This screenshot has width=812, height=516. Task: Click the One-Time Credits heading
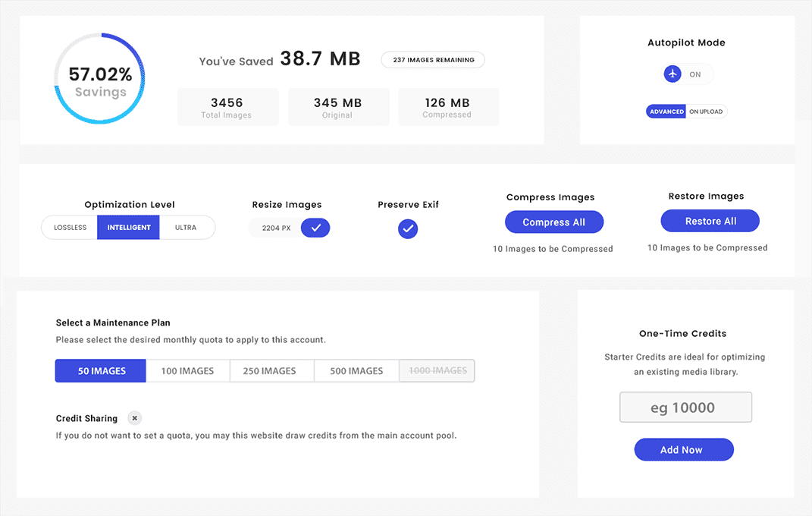click(682, 334)
